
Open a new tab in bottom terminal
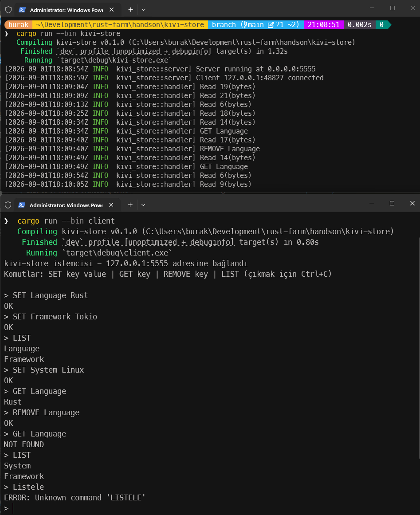[x=130, y=205]
